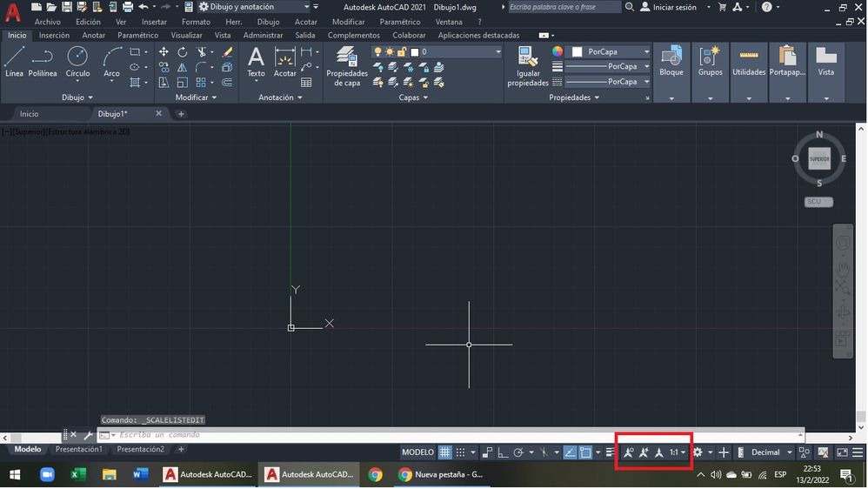Select the Texto annotation tool
The height and width of the screenshot is (489, 868).
[x=256, y=62]
